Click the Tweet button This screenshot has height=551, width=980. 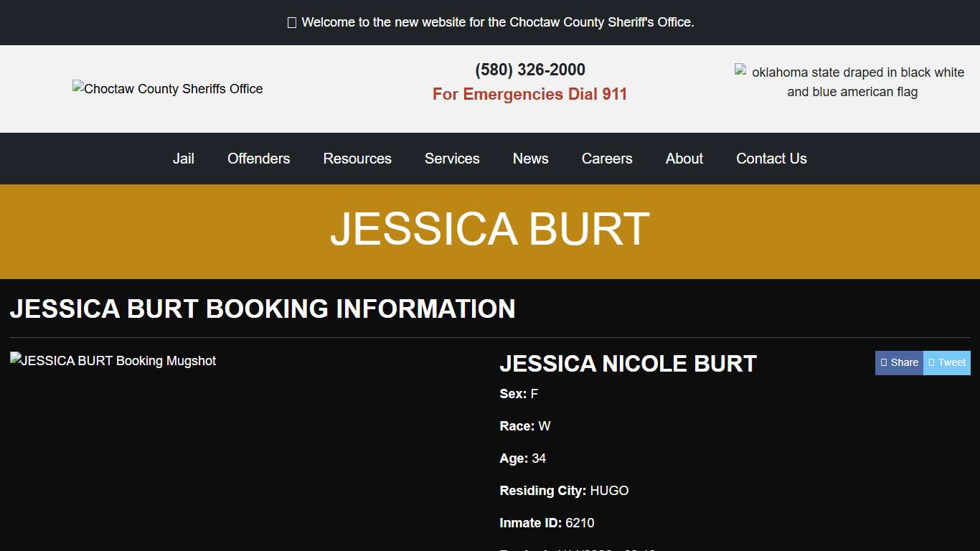[x=946, y=362]
